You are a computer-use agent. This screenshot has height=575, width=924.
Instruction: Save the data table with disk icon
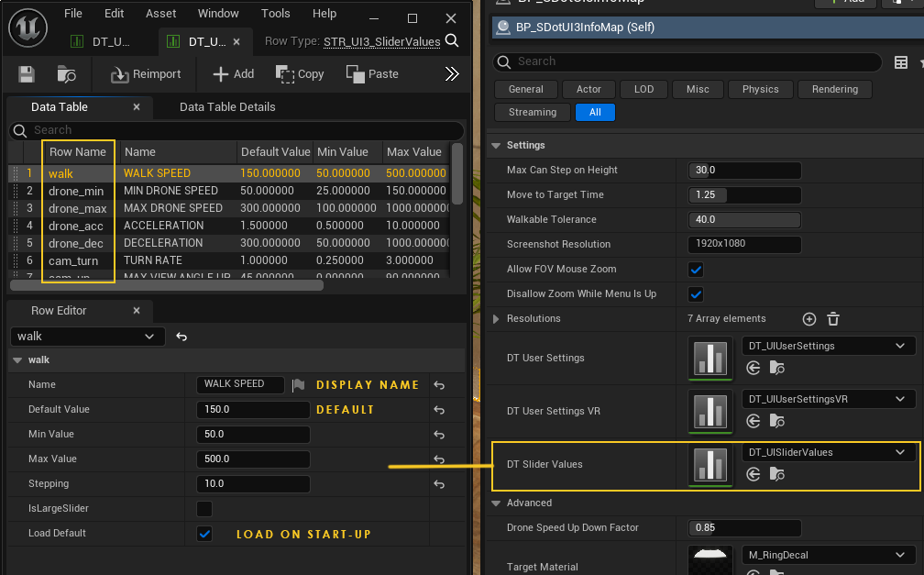[x=26, y=74]
